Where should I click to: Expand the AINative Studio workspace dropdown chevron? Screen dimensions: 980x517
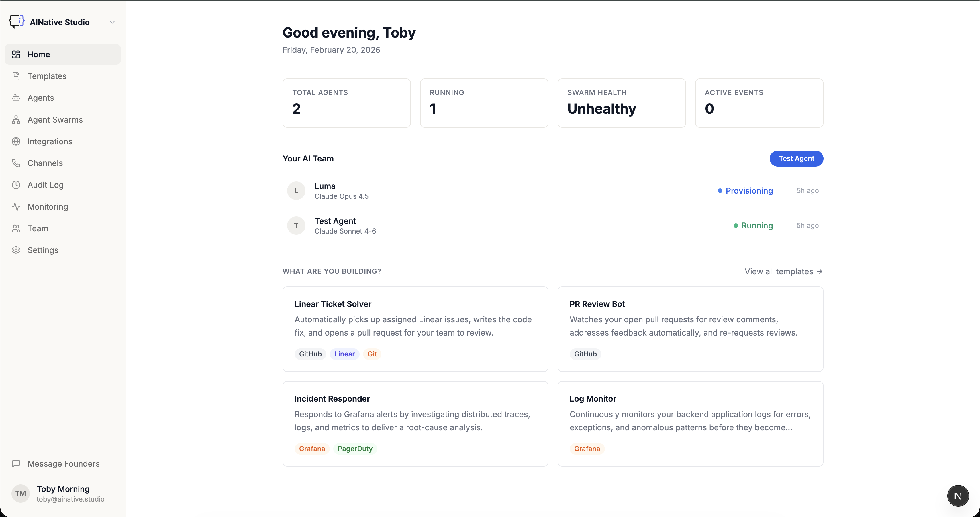pos(112,22)
